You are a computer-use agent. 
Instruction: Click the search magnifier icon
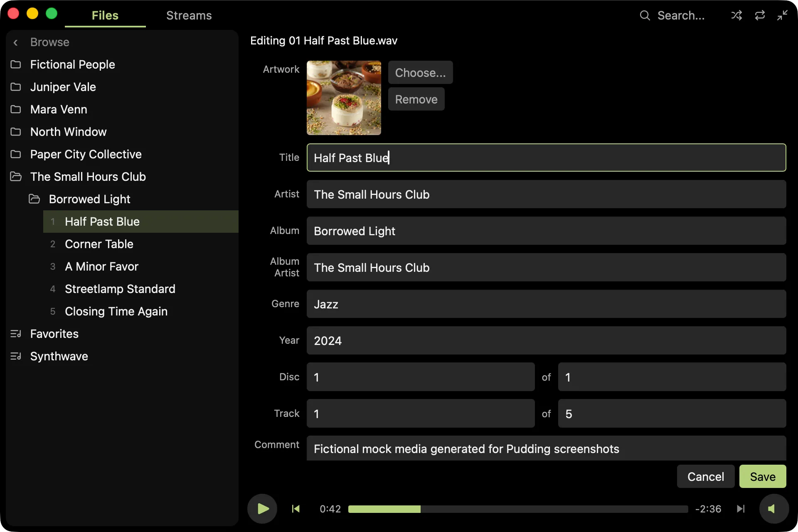(645, 15)
